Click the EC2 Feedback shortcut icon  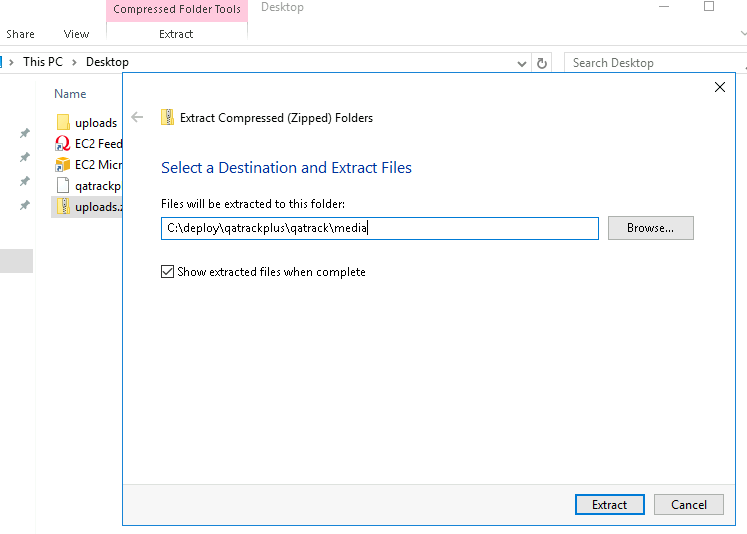(x=63, y=143)
